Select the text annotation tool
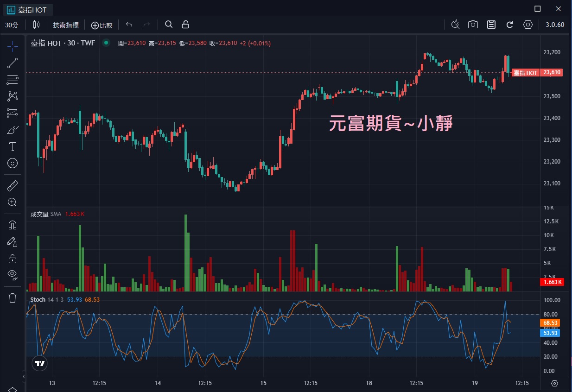 pos(13,146)
